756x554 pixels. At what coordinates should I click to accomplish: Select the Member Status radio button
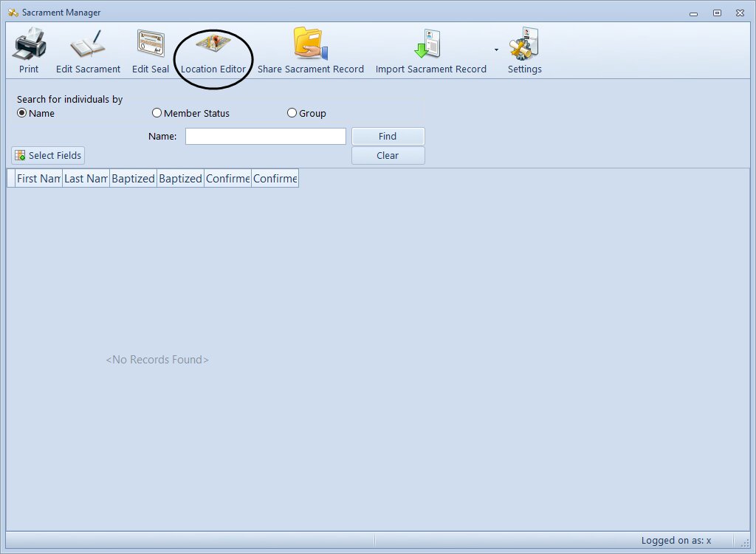(157, 113)
